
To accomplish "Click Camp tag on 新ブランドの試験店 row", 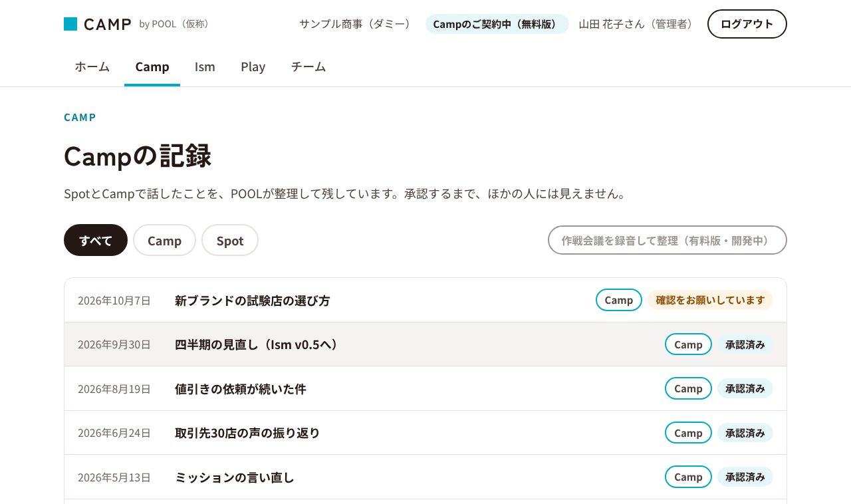I will tap(619, 300).
